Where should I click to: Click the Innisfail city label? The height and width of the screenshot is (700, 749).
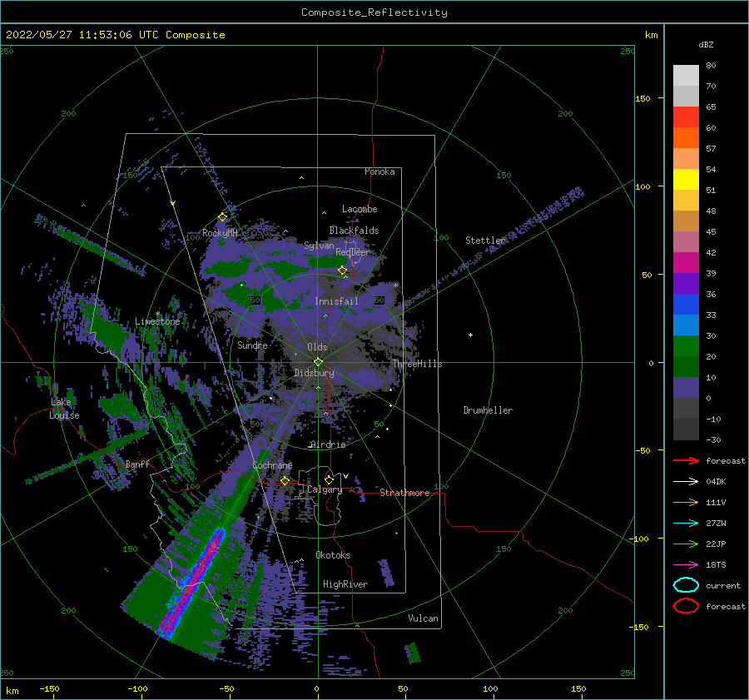tap(336, 301)
